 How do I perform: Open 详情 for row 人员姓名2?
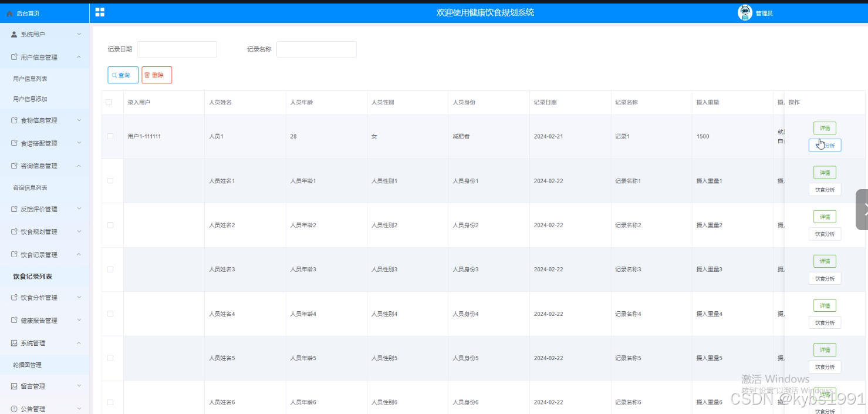click(x=825, y=217)
